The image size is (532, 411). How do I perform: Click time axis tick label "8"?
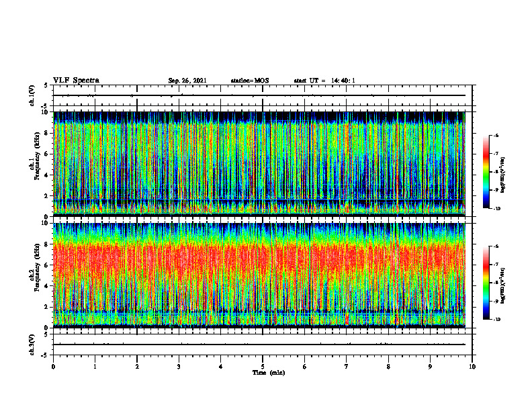[388, 367]
